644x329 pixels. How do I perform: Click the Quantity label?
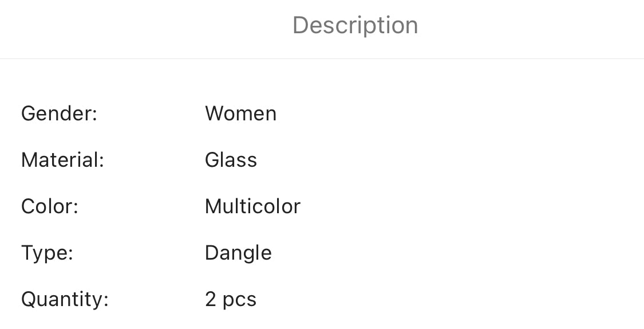pos(65,299)
